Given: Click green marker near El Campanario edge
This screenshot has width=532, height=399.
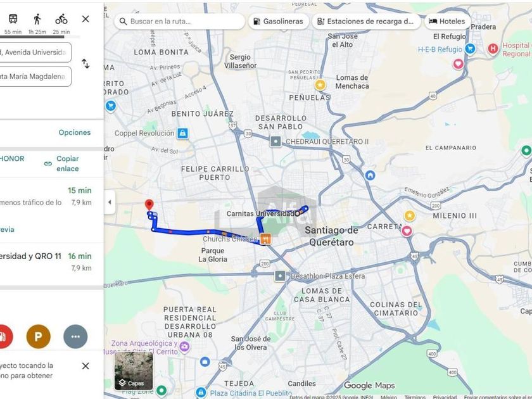Looking at the screenshot, I should click(526, 150).
